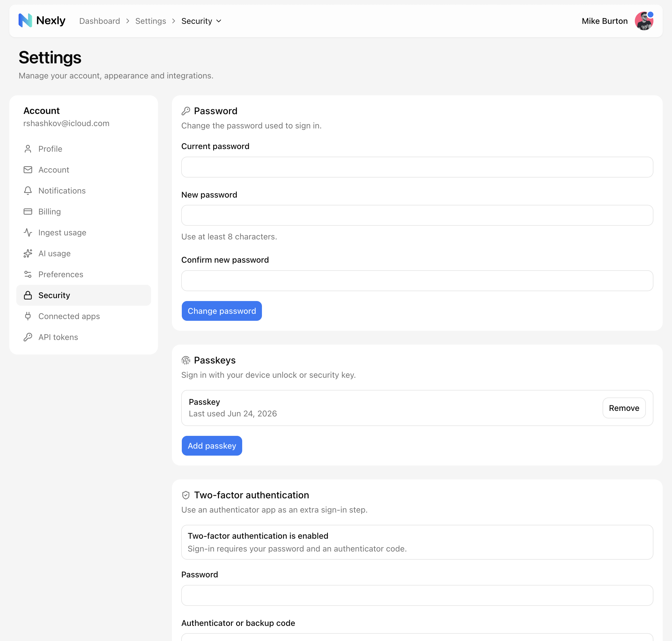Click 'Last used Jun 24, 2026' text
Image resolution: width=672 pixels, height=641 pixels.
[233, 414]
